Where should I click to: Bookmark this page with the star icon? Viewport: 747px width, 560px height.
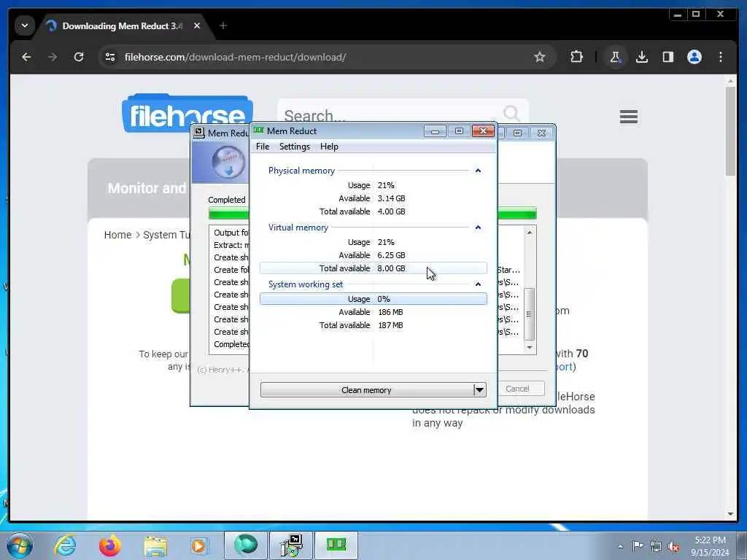[539, 57]
